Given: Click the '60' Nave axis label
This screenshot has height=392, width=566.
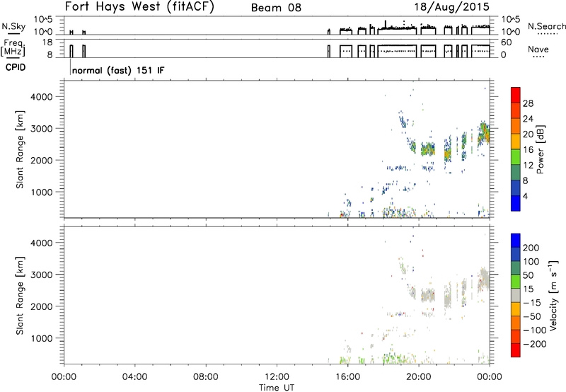Looking at the screenshot, I should coord(507,42).
